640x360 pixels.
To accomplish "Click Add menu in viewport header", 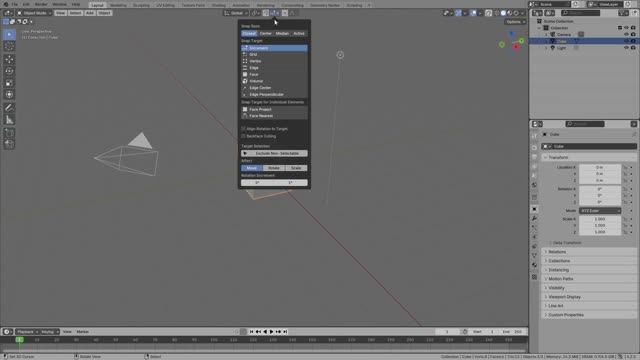I will pyautogui.click(x=90, y=13).
